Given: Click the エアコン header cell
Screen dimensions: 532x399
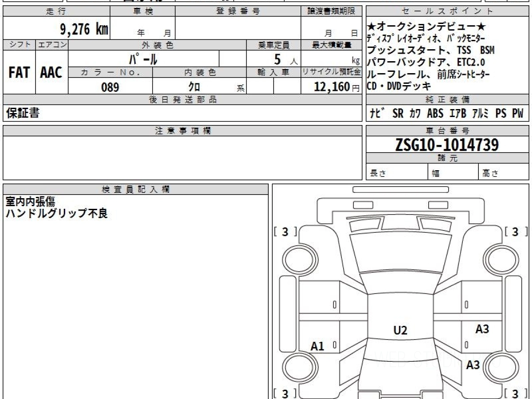Looking at the screenshot, I should tap(52, 45).
